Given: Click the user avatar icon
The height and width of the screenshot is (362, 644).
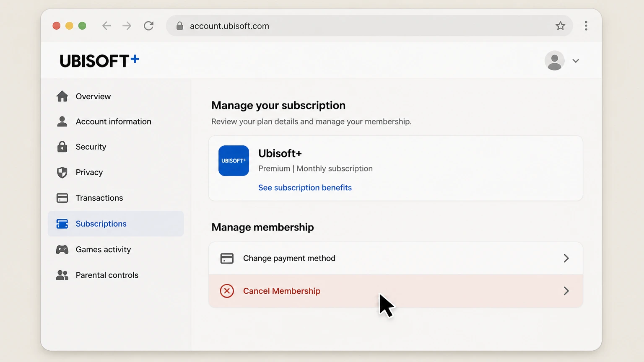Looking at the screenshot, I should 554,61.
